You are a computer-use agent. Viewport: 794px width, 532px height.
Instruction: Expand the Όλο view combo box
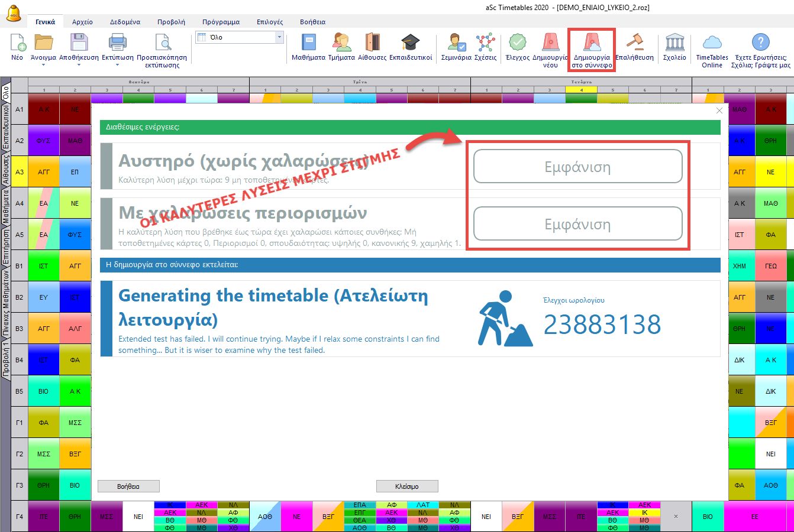click(279, 37)
